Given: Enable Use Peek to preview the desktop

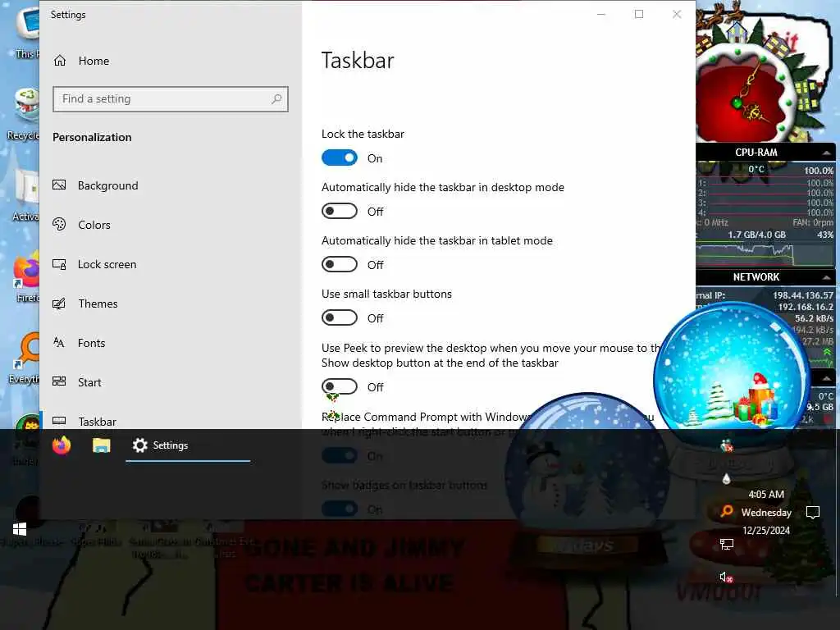Looking at the screenshot, I should point(339,387).
